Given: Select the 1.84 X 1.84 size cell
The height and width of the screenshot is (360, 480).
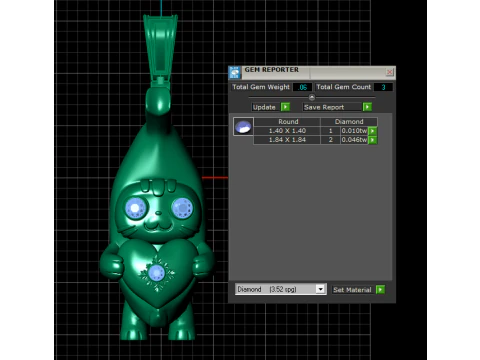Looking at the screenshot, I should pyautogui.click(x=287, y=140).
